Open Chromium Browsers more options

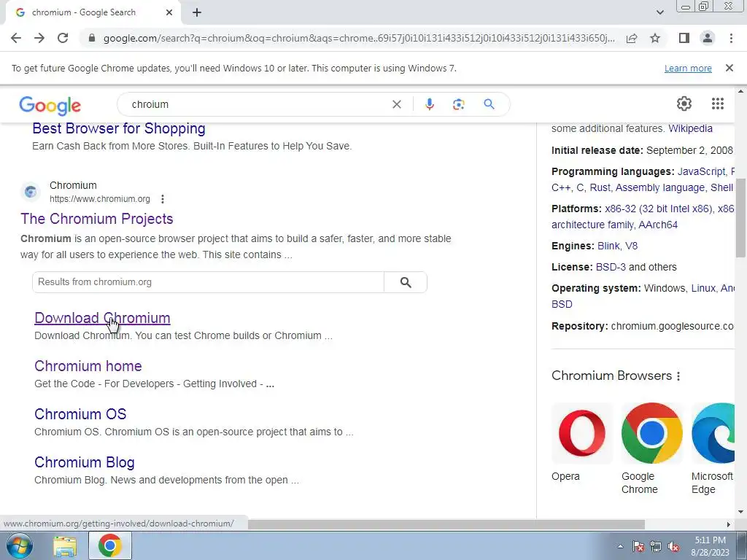coord(678,376)
